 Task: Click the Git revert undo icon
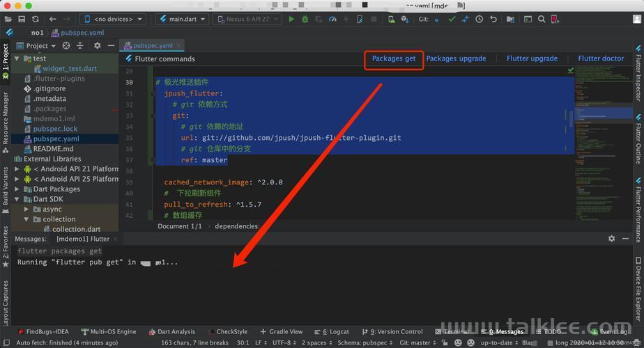click(x=493, y=19)
